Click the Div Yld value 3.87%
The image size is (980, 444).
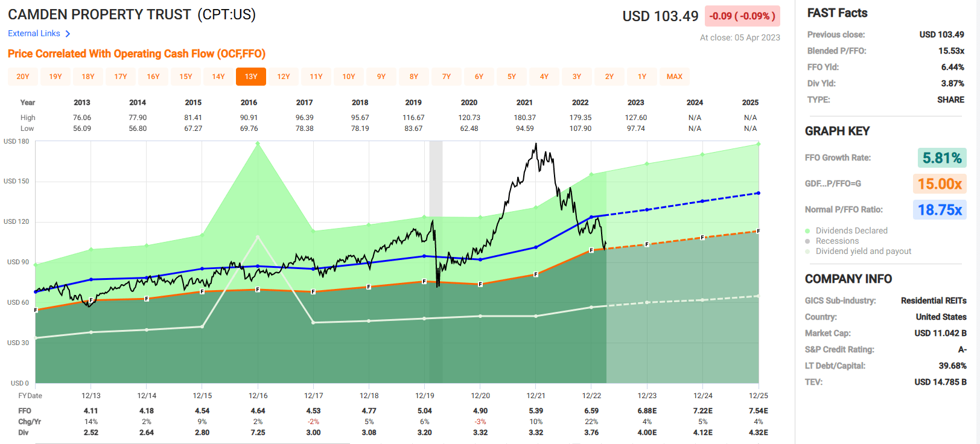(952, 83)
